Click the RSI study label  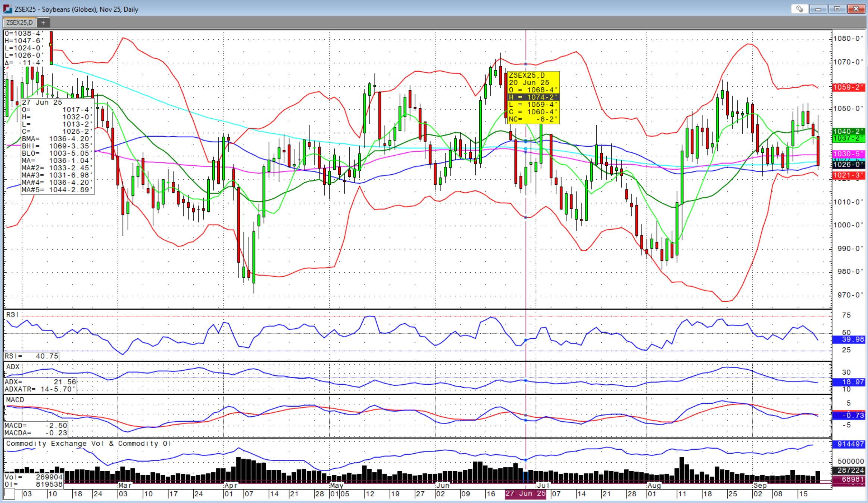click(x=12, y=315)
